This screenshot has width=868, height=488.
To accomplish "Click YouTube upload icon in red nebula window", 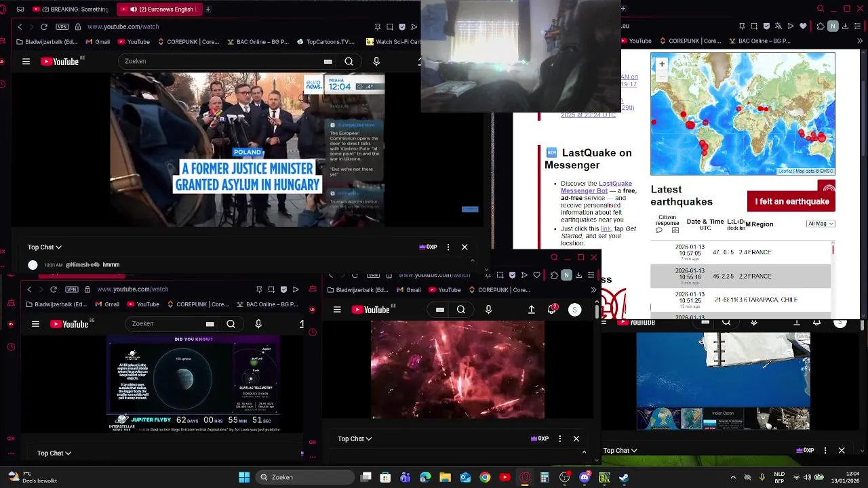I will coord(532,310).
